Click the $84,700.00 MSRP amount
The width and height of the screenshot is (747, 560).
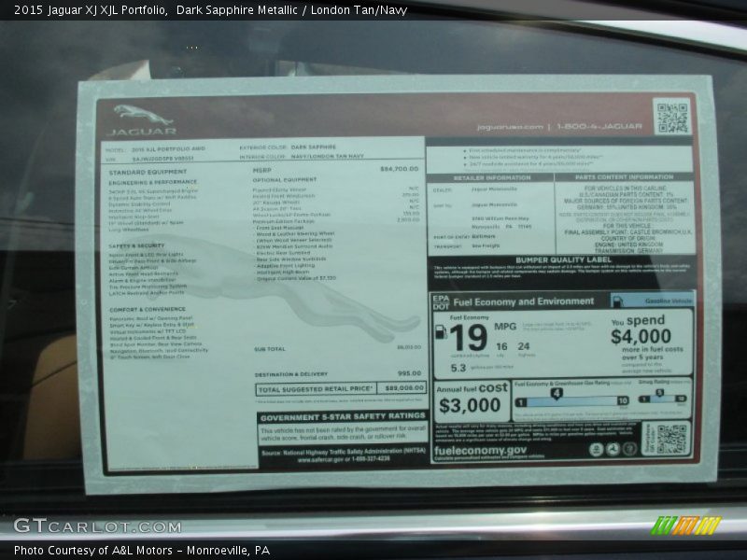pos(400,169)
